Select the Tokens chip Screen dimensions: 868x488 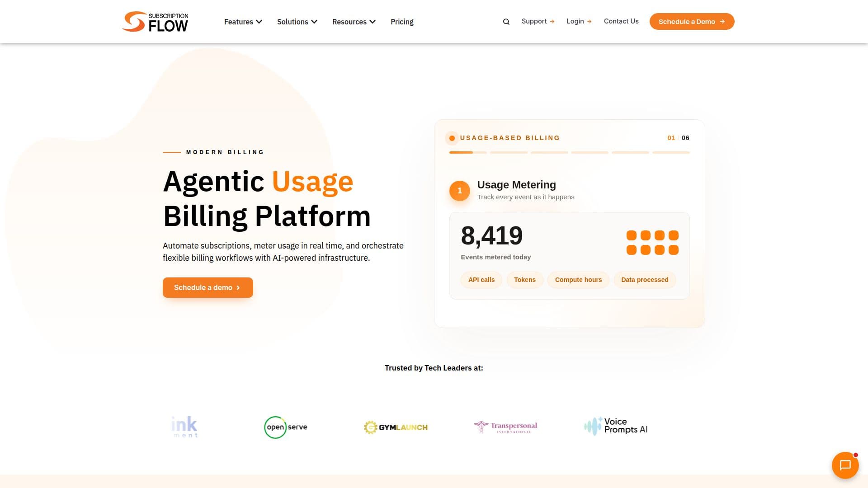pyautogui.click(x=525, y=280)
